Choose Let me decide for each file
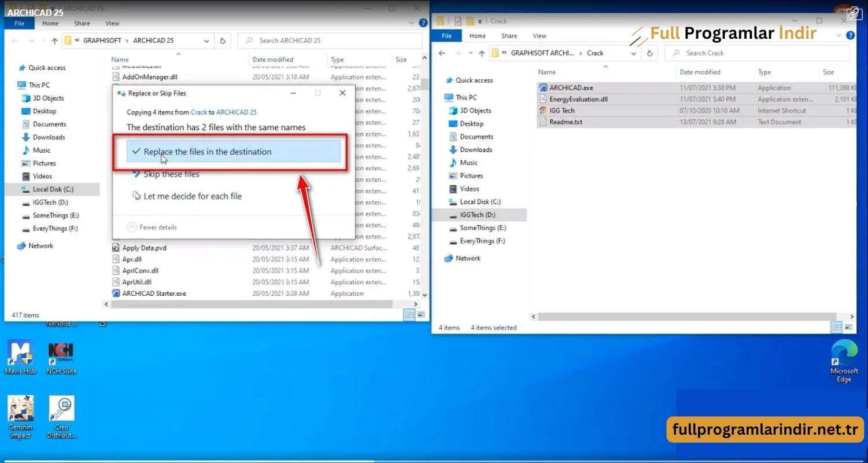The height and width of the screenshot is (463, 868). (192, 196)
